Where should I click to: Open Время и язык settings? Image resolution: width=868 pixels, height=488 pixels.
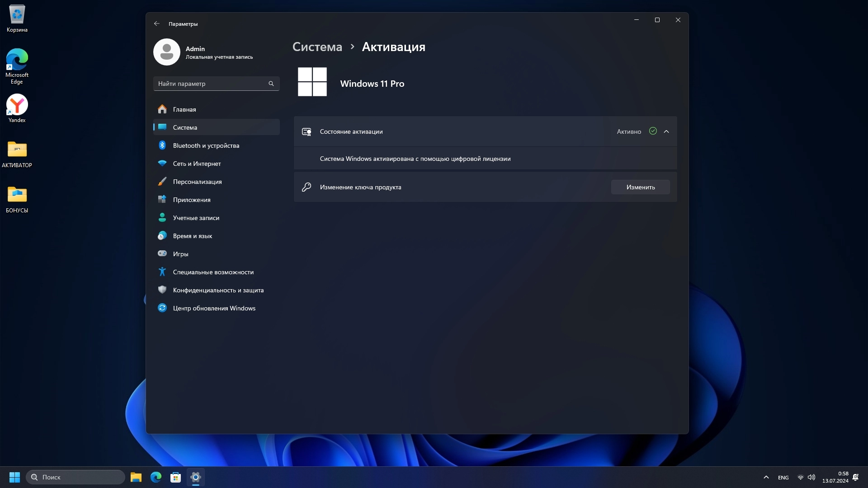click(192, 236)
